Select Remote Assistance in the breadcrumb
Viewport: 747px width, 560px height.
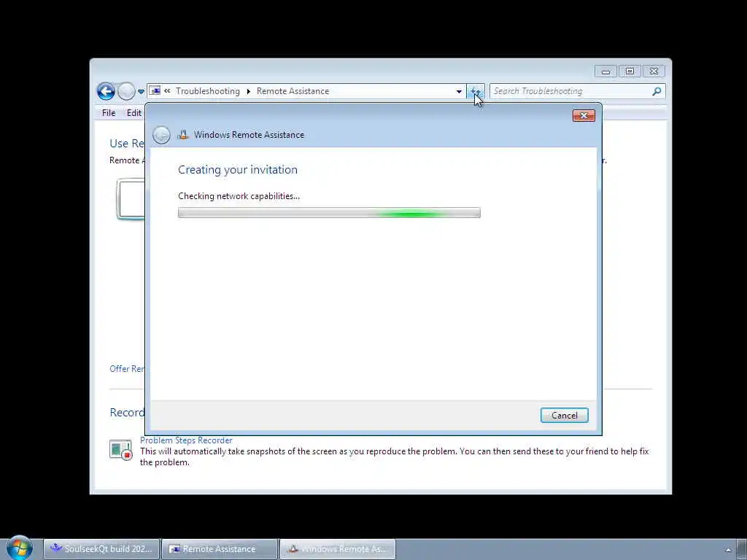coord(293,91)
